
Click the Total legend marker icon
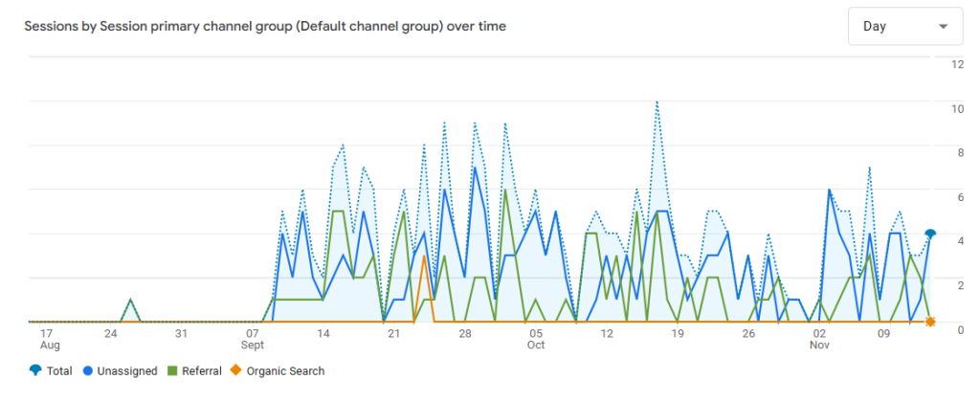click(35, 370)
